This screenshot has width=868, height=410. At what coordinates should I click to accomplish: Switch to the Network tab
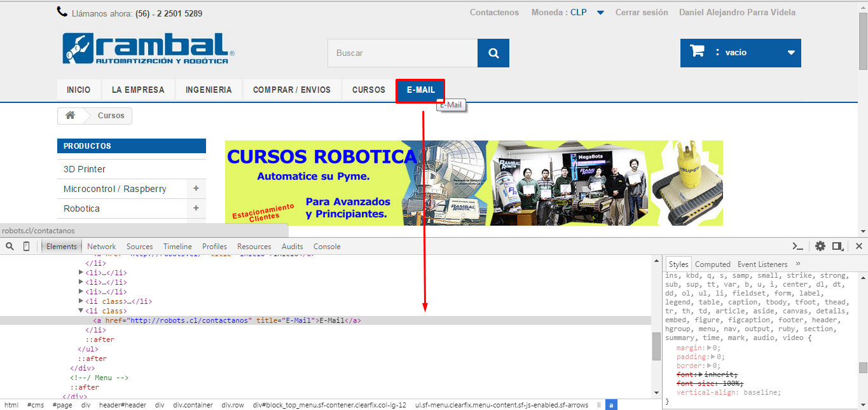(102, 247)
